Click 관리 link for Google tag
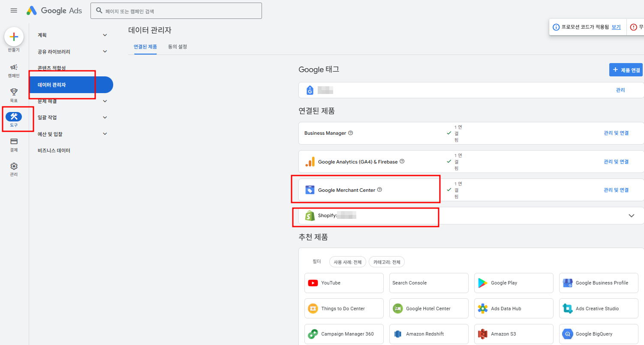The height and width of the screenshot is (345, 644). coord(620,90)
